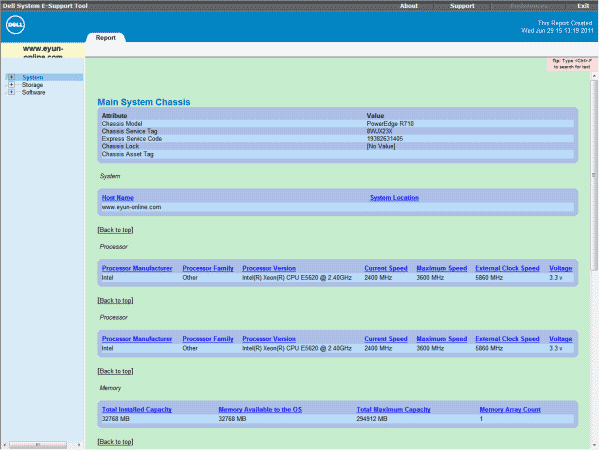Click the vertical scrollbar thumb of report
599x450 pixels.
click(x=594, y=175)
